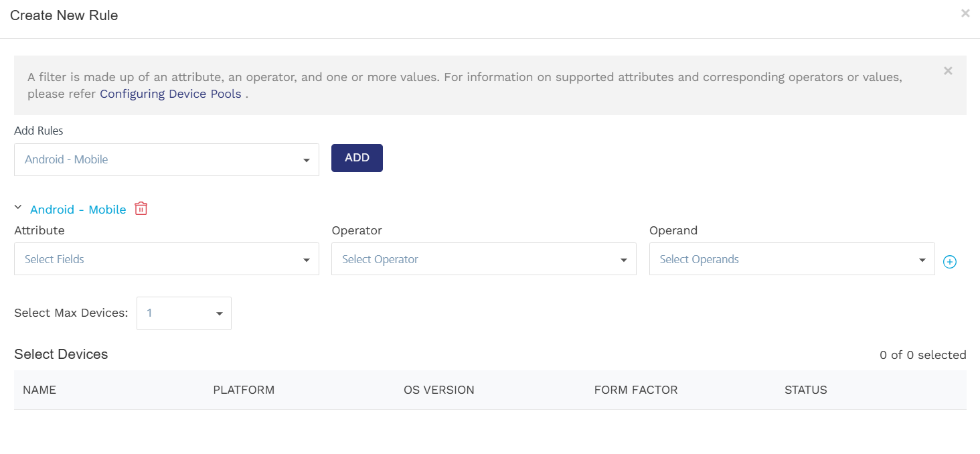Image resolution: width=980 pixels, height=454 pixels.
Task: Click the OS VERSION column header
Action: click(x=438, y=390)
